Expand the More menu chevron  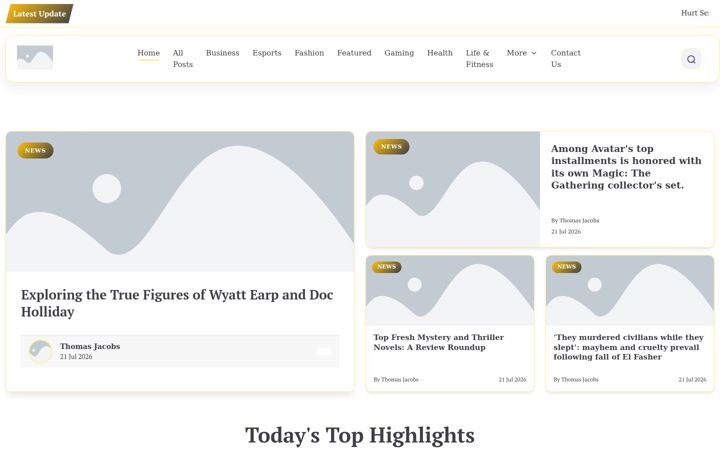click(534, 53)
